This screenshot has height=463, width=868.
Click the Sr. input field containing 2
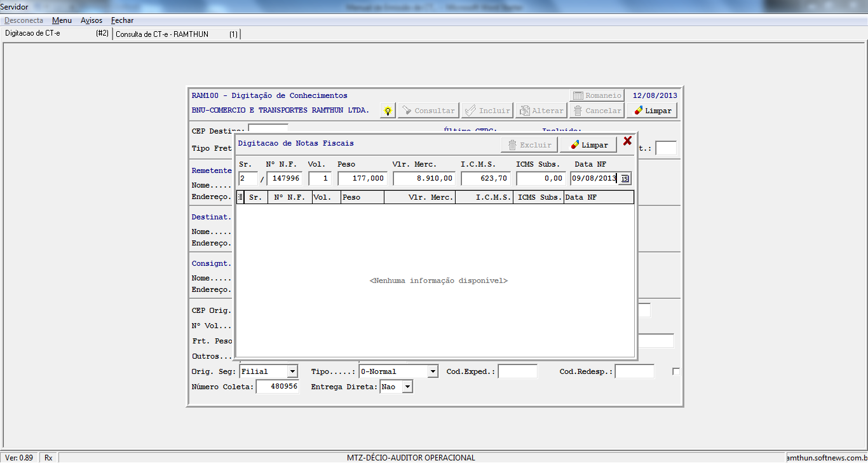click(x=248, y=179)
